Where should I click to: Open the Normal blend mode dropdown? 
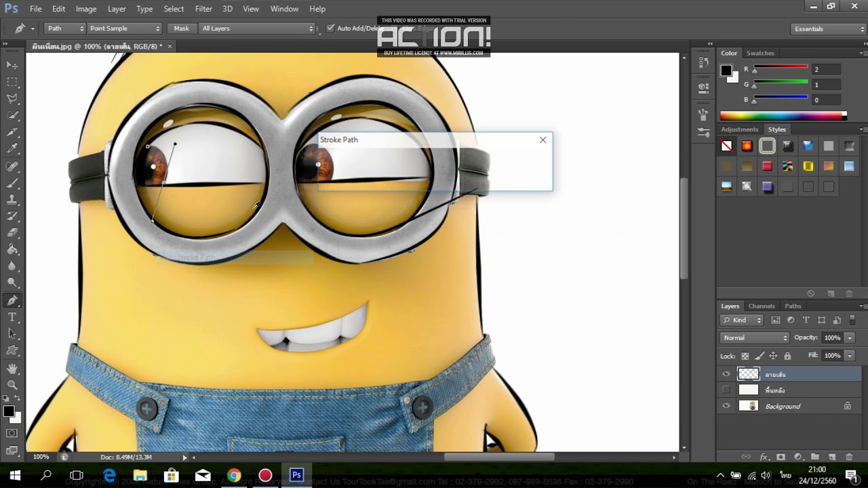click(x=754, y=338)
